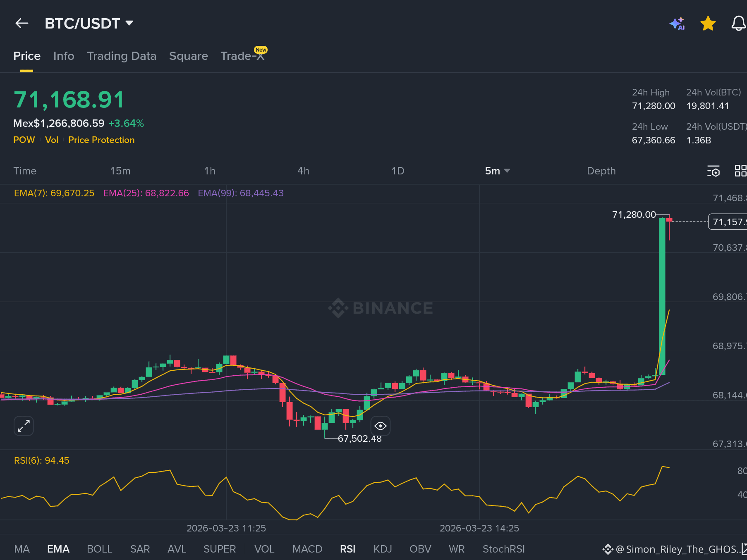
Task: Open Price Protection info
Action: click(101, 140)
